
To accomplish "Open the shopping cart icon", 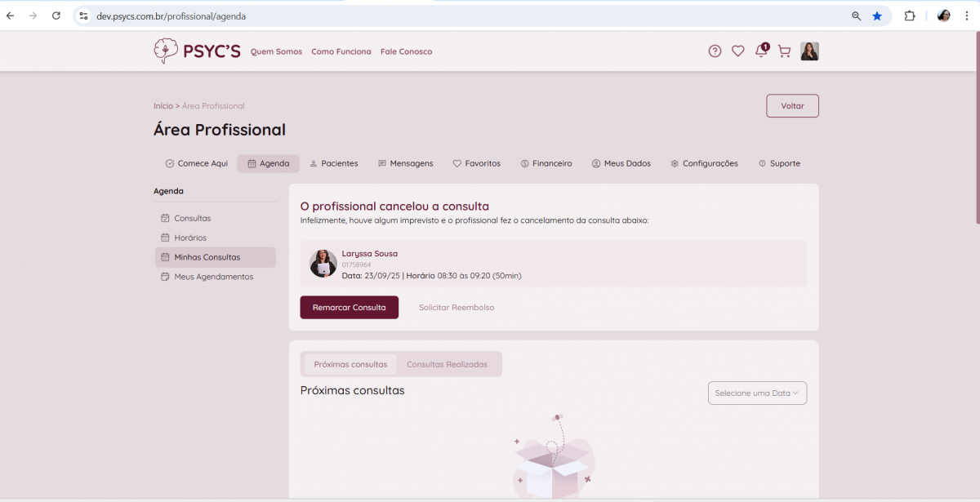I will (x=784, y=51).
